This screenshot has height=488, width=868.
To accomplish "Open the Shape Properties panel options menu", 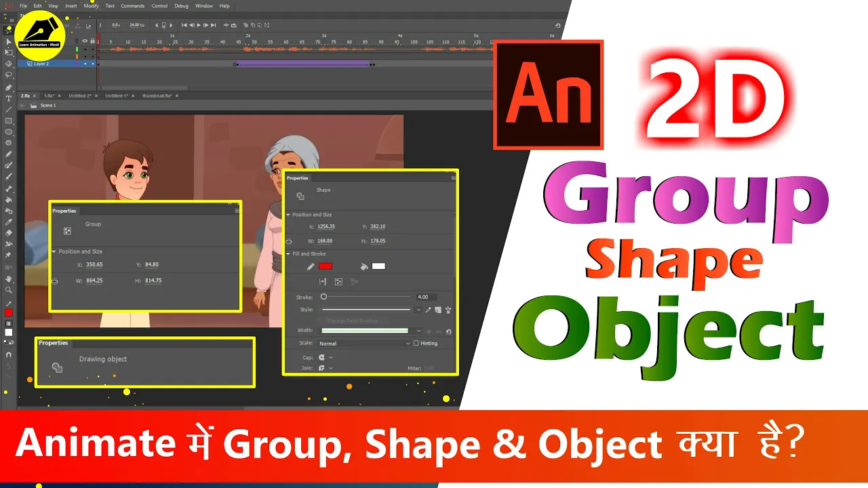I will coord(454,178).
